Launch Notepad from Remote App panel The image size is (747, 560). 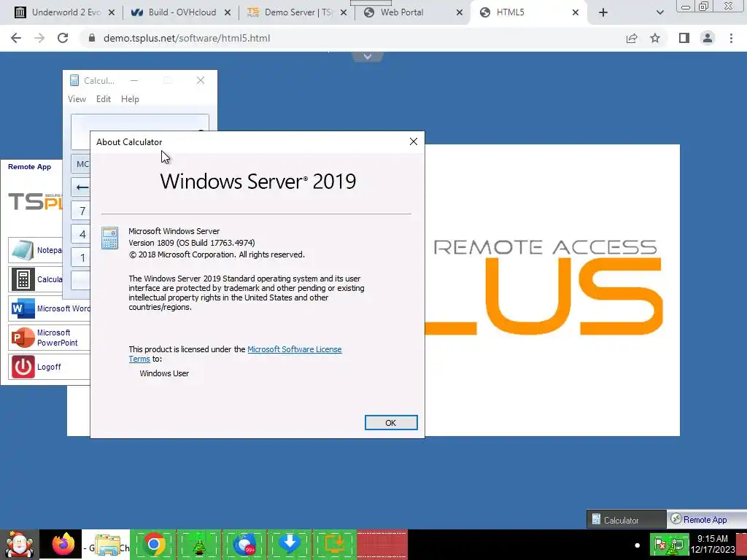pyautogui.click(x=36, y=250)
